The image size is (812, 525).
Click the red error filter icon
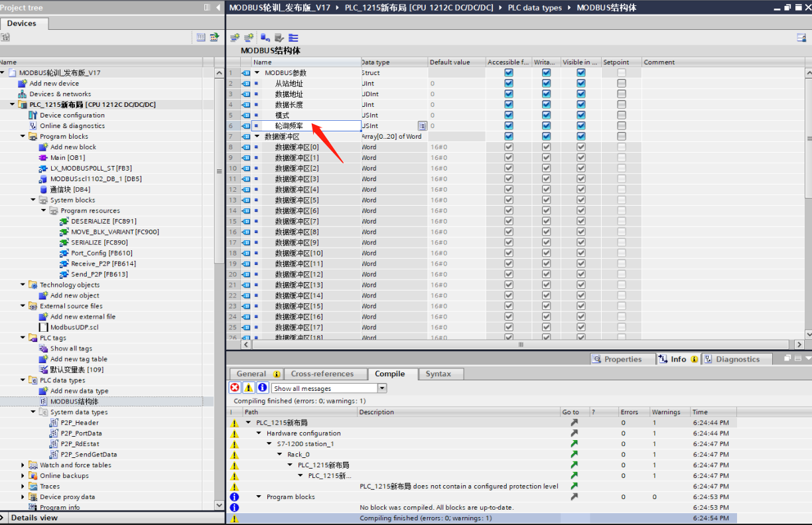coord(235,388)
